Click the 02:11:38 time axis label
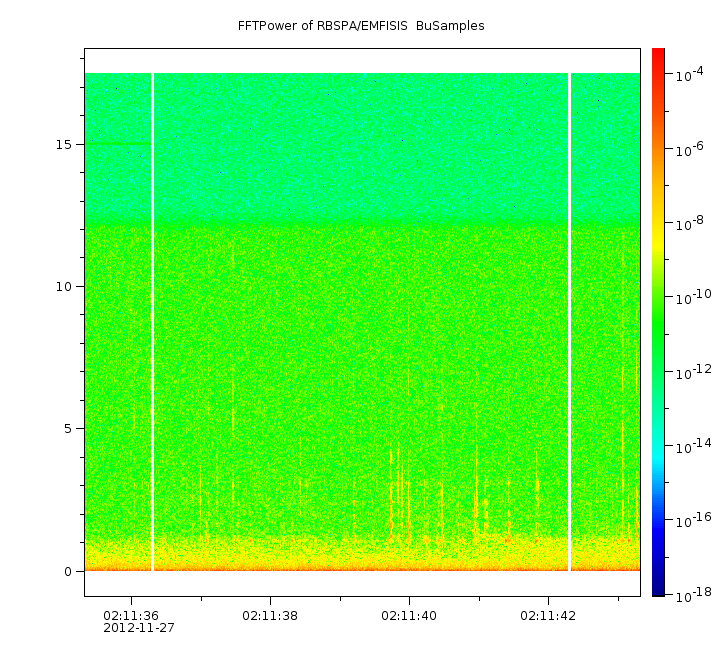The image size is (724, 656). 270,616
